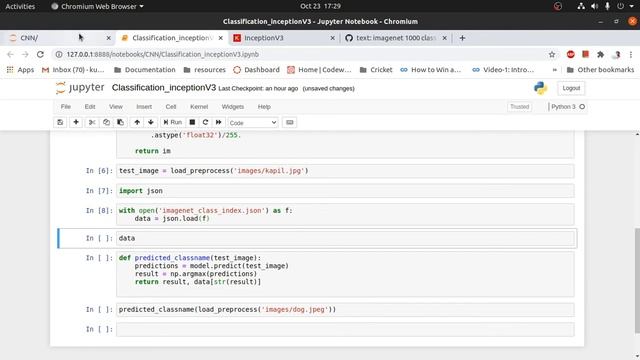
Task: Bookmark this page with star icon
Action: [x=552, y=54]
